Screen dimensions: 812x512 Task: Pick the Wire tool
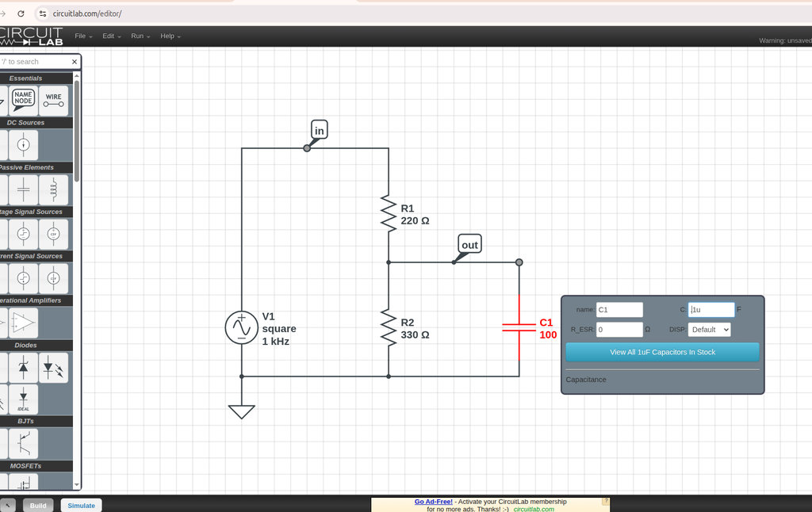click(53, 101)
